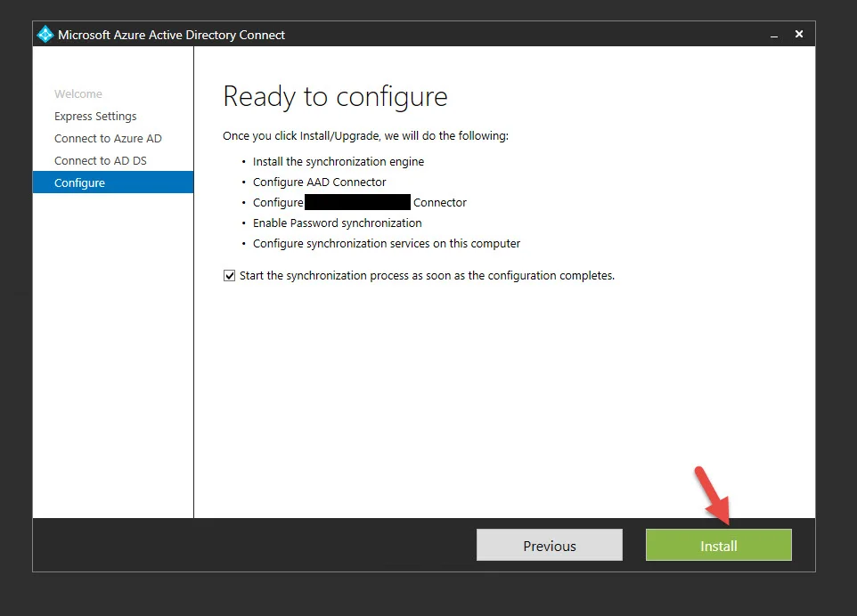
Task: Click 'Enable Password synchronization' bullet text
Action: click(x=338, y=223)
